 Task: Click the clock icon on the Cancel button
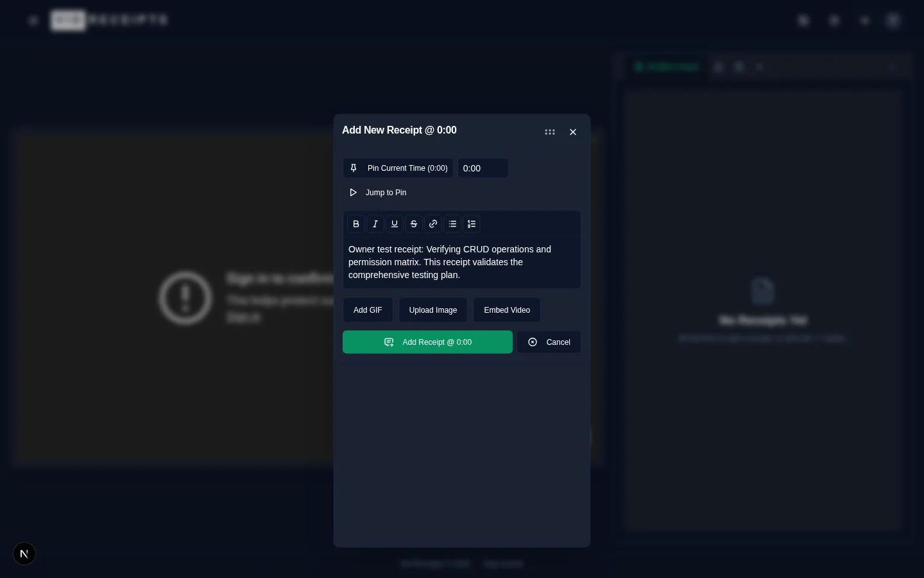click(533, 342)
